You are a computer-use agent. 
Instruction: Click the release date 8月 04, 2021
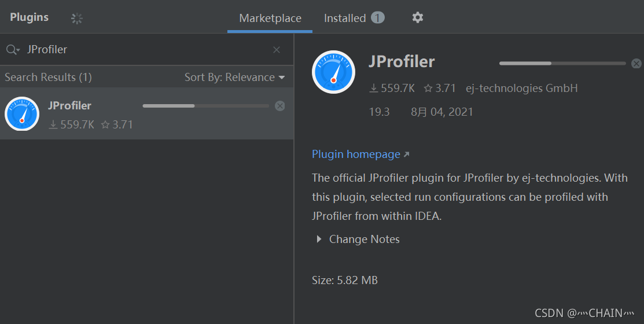[442, 112]
